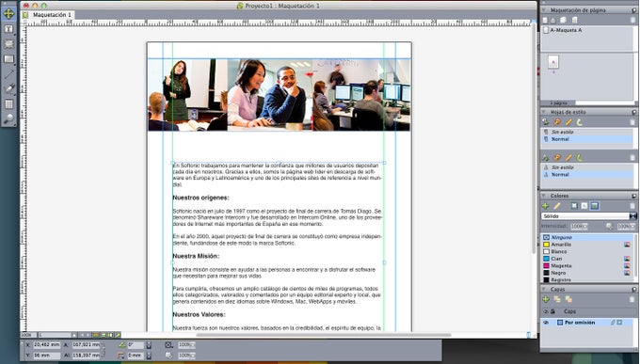The height and width of the screenshot is (364, 640).
Task: Open opacity percentage dropdown in Colores
Action: [632, 226]
